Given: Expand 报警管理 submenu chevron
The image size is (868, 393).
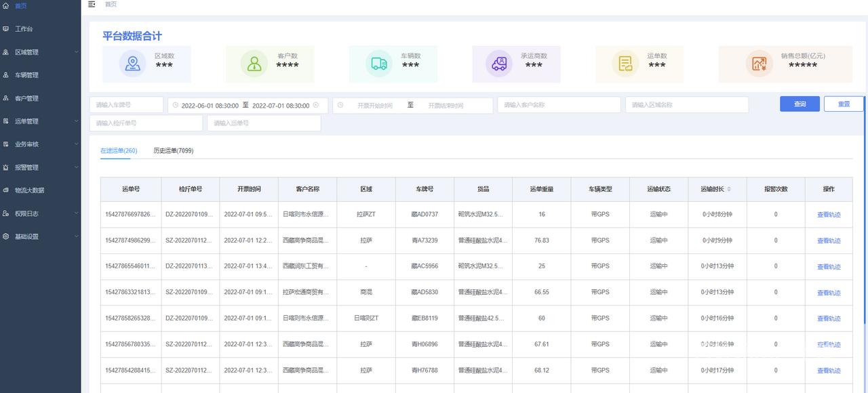Looking at the screenshot, I should [x=76, y=167].
